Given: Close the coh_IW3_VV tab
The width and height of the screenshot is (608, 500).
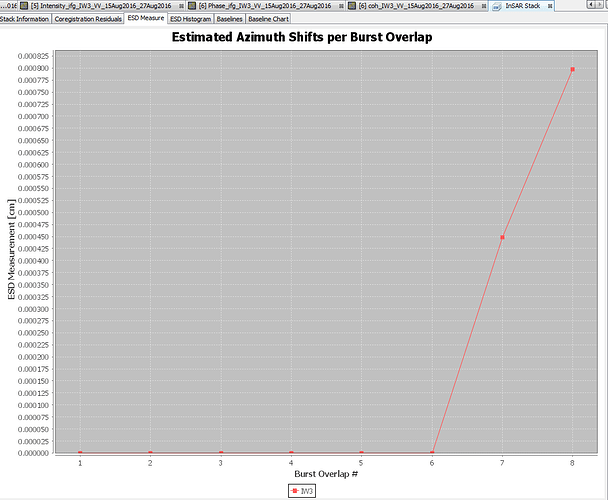Looking at the screenshot, I should [484, 6].
